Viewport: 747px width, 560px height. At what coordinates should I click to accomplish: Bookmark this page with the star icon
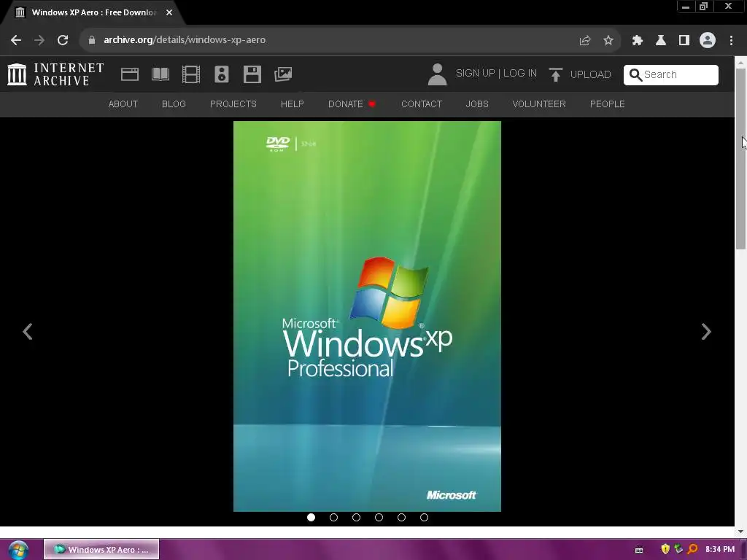(x=608, y=41)
